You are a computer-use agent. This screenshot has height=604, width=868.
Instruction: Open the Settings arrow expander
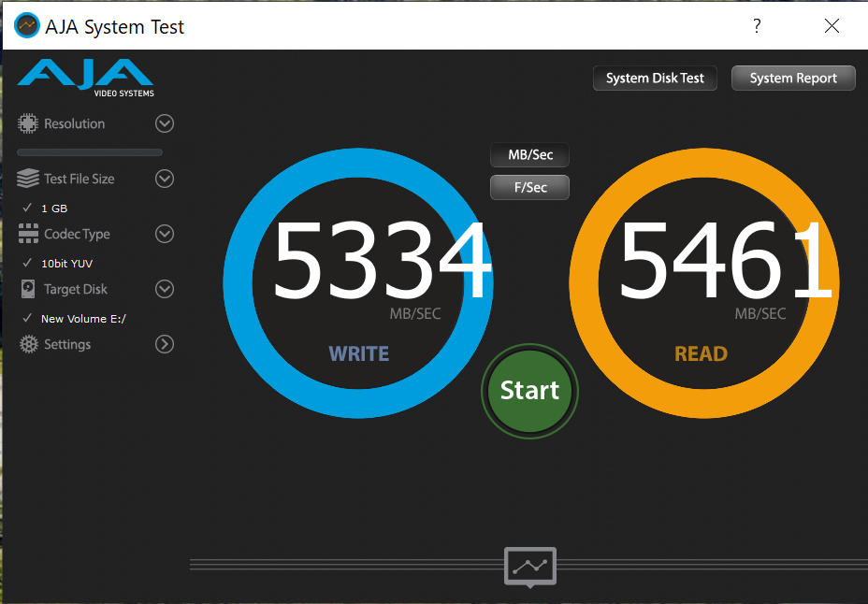click(165, 344)
